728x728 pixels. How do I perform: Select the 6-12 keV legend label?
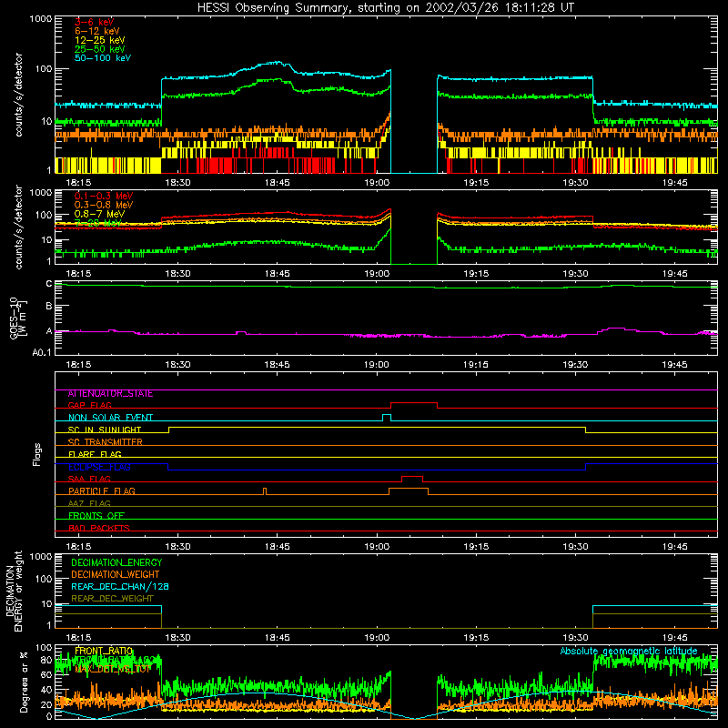pos(97,31)
